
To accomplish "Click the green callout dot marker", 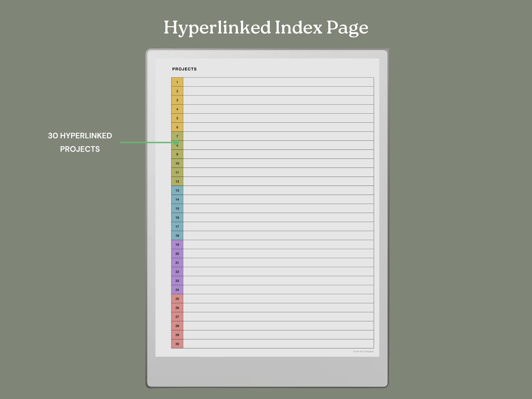I will click(176, 143).
